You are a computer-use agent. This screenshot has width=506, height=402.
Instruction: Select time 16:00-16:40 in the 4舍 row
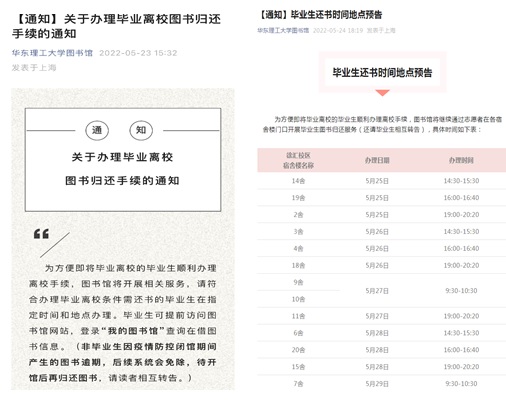click(x=461, y=248)
